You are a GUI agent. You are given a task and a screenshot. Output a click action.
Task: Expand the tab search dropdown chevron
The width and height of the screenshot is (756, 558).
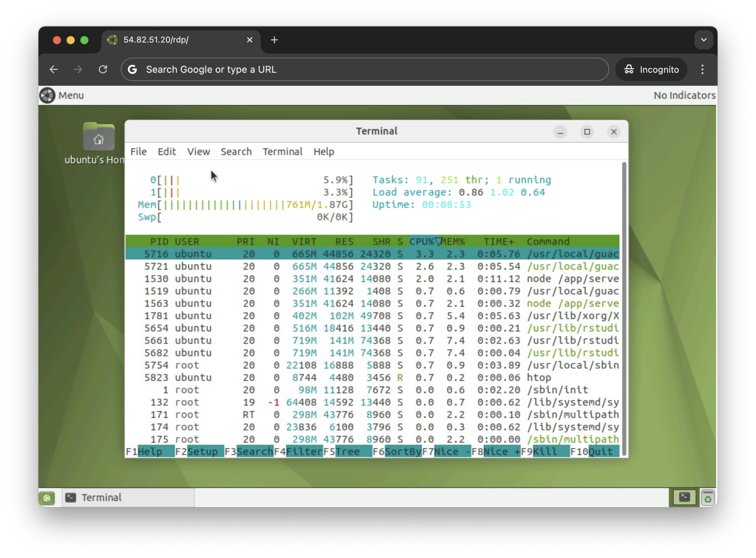(x=704, y=40)
